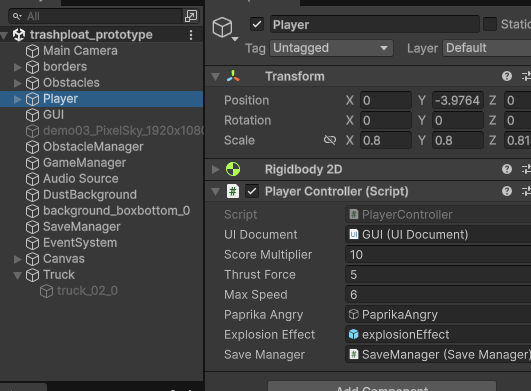This screenshot has height=391, width=531.
Task: Click the Player name field
Action: pyautogui.click(x=375, y=24)
